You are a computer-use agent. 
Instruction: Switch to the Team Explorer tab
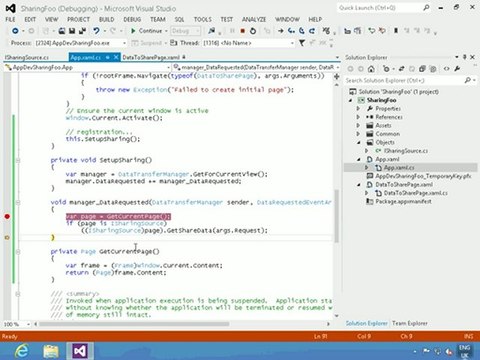(410, 323)
